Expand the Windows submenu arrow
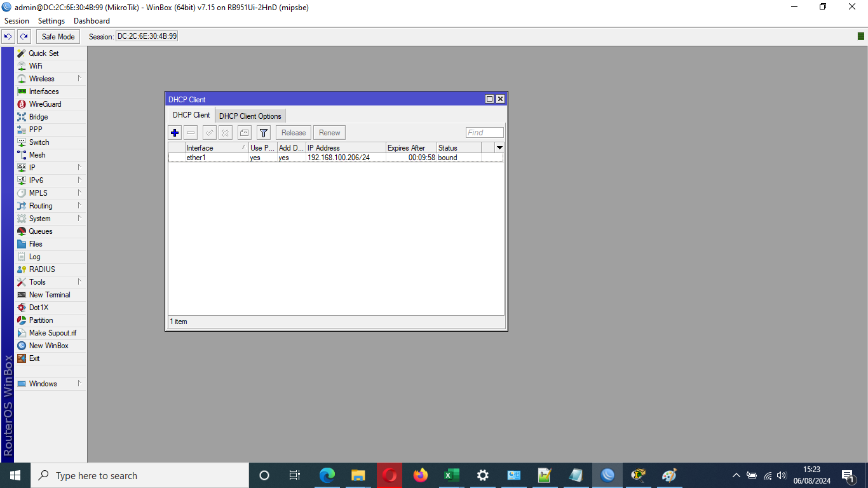868x488 pixels. 79,384
